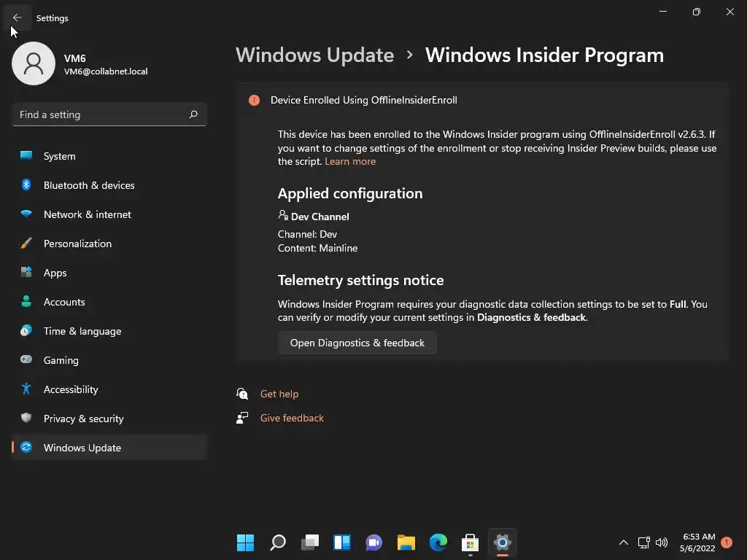The width and height of the screenshot is (747, 560).
Task: Open the System settings category
Action: 109,156
